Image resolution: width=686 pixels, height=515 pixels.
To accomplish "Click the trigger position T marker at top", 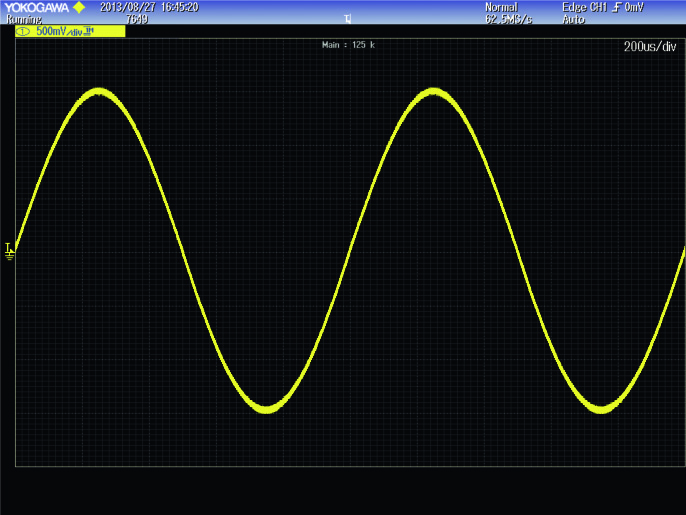I will [347, 19].
